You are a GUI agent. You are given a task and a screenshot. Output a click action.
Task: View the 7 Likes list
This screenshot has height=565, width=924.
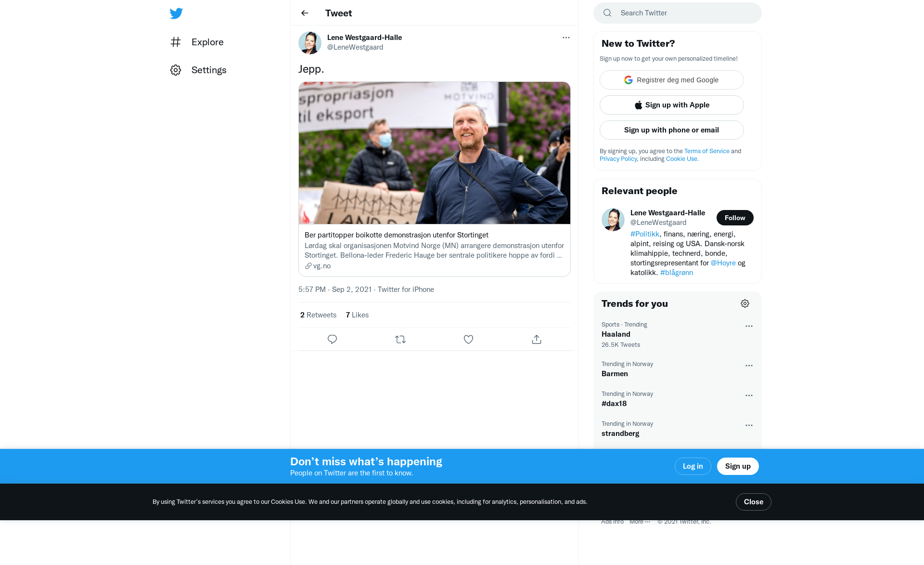pos(357,315)
